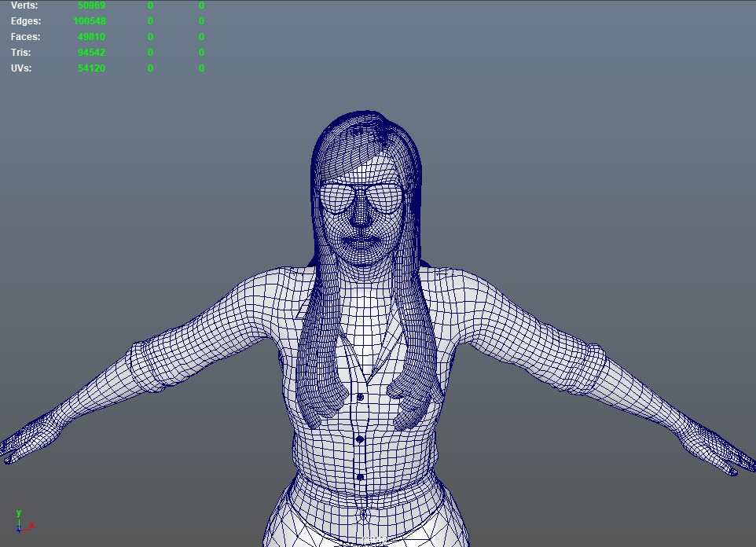The image size is (756, 547).
Task: Select the middle shirt button on the model
Action: (360, 439)
